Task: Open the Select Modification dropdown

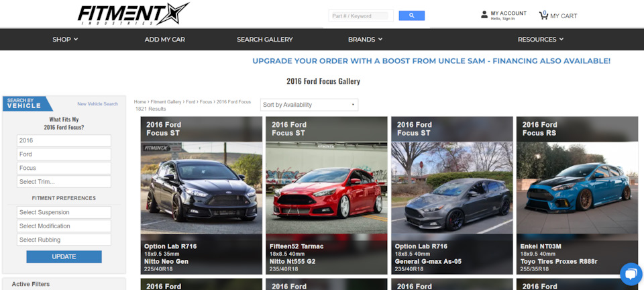Action: 64,226
